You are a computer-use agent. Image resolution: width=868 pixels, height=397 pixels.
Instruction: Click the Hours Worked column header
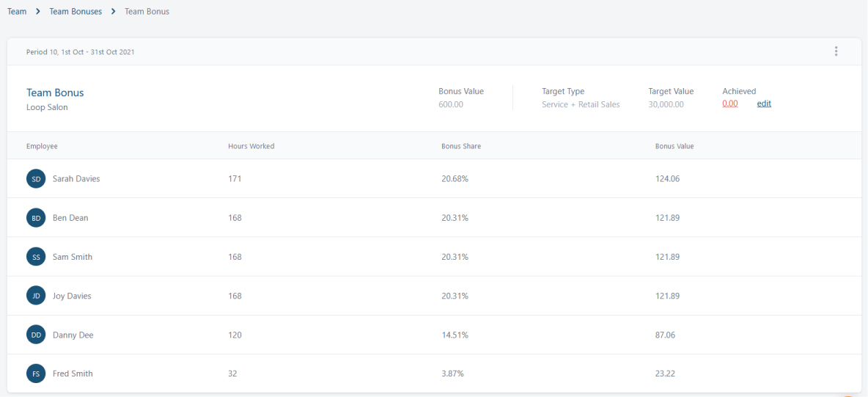pos(251,146)
